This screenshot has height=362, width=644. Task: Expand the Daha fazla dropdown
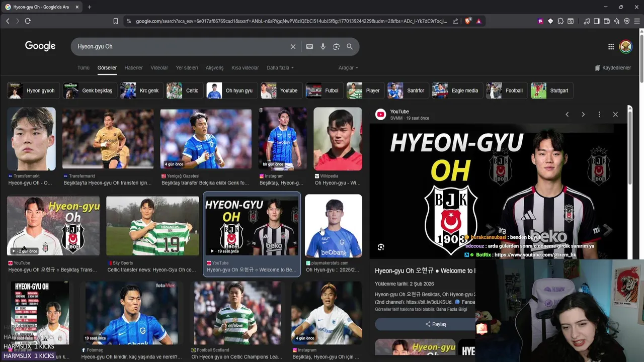(x=280, y=68)
